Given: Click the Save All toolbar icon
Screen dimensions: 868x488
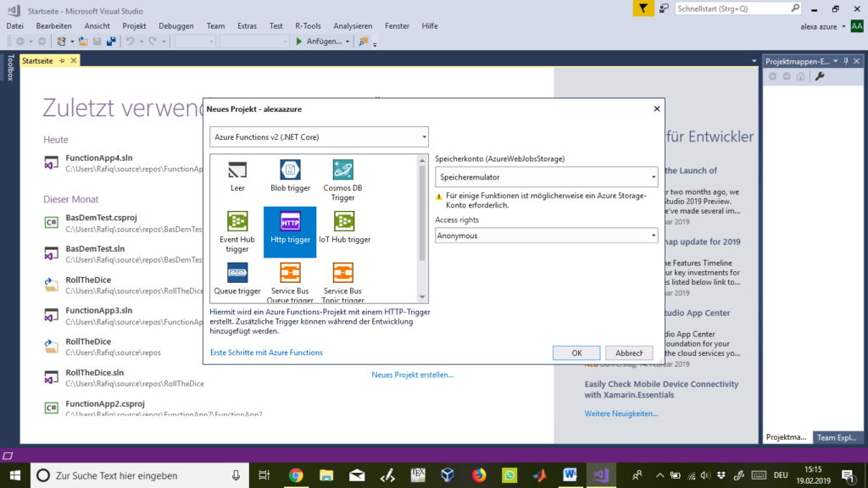Looking at the screenshot, I should click(111, 42).
